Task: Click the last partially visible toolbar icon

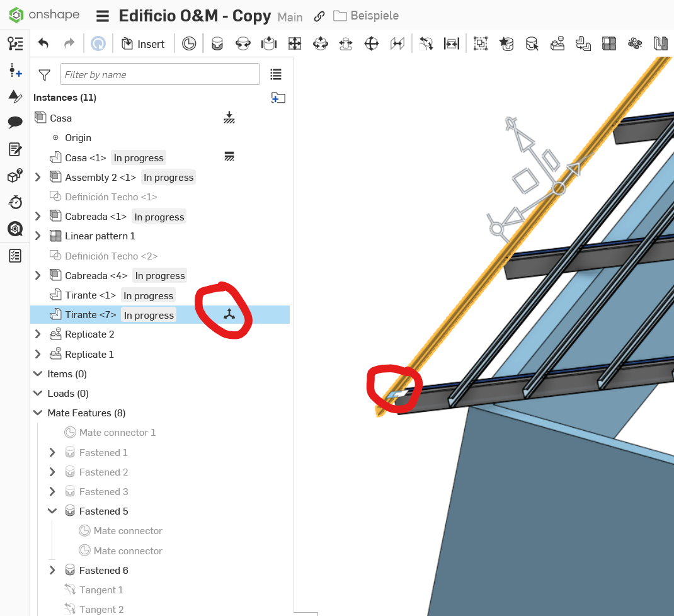Action: (661, 43)
